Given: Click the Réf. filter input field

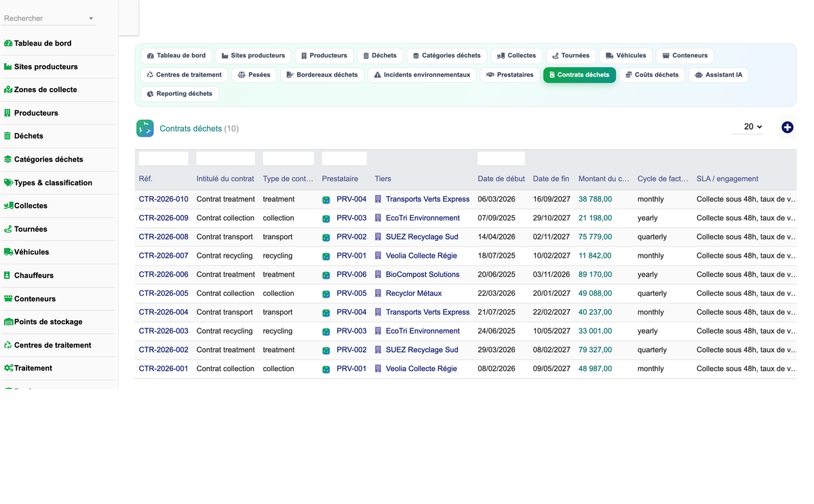Looking at the screenshot, I should pos(163,159).
